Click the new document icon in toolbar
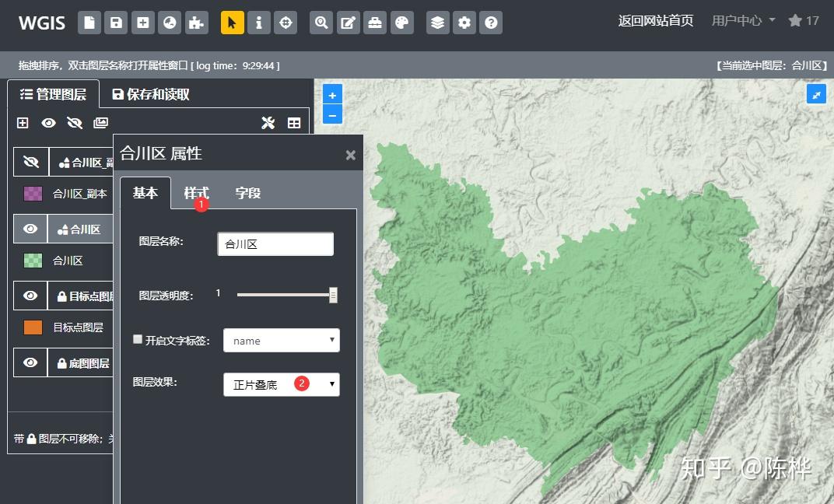Screen dimensions: 834x504 point(89,23)
